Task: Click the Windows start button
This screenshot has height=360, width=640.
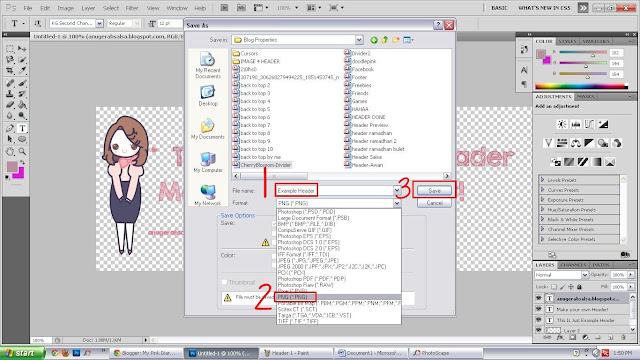Action: pos(22,353)
